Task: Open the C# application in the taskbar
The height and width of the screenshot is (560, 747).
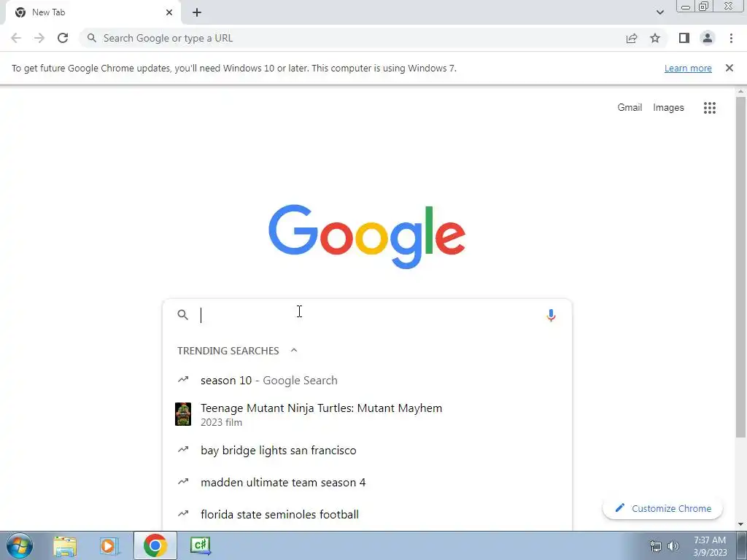Action: coord(201,545)
